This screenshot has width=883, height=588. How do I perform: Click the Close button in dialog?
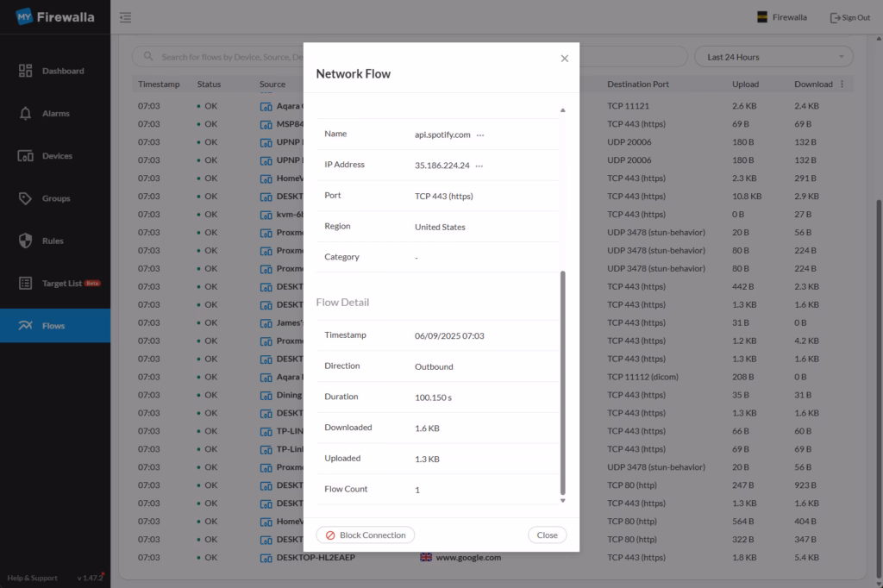[547, 535]
